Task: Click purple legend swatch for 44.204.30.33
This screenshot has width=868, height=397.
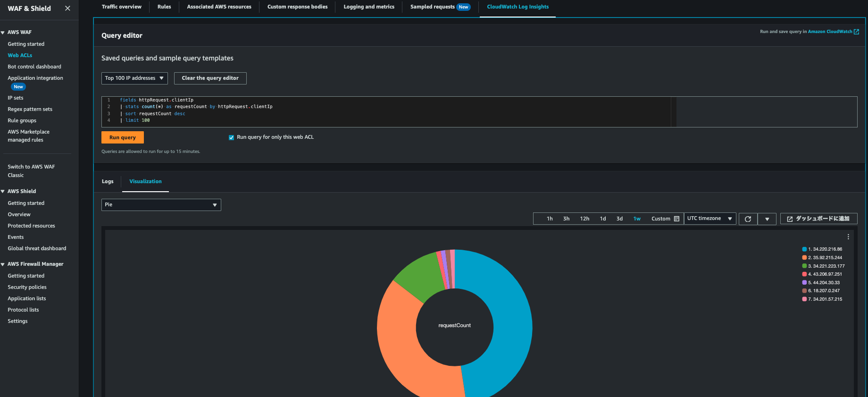Action: [804, 283]
